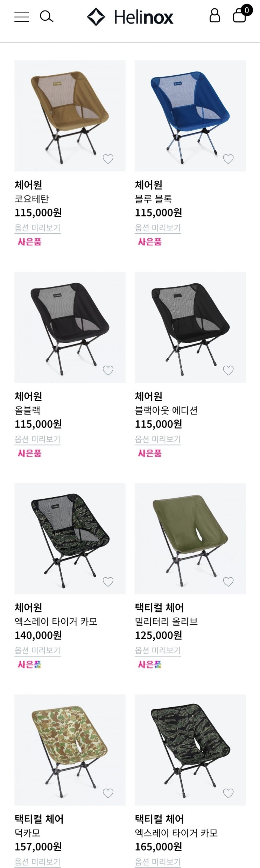
Task: Expand 옵션 미리보기 for 블랙아웃 에디션
Action: tap(158, 439)
